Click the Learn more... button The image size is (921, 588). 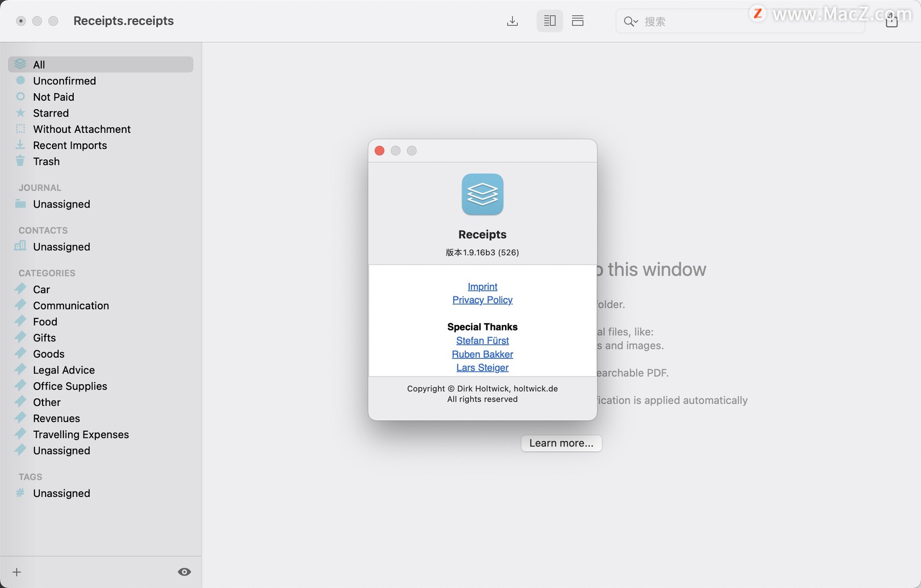point(561,443)
